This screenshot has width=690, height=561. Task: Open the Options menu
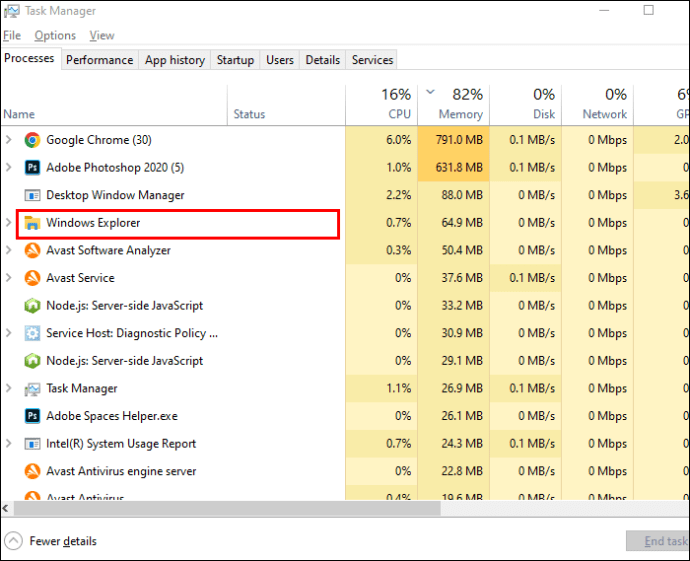[55, 36]
